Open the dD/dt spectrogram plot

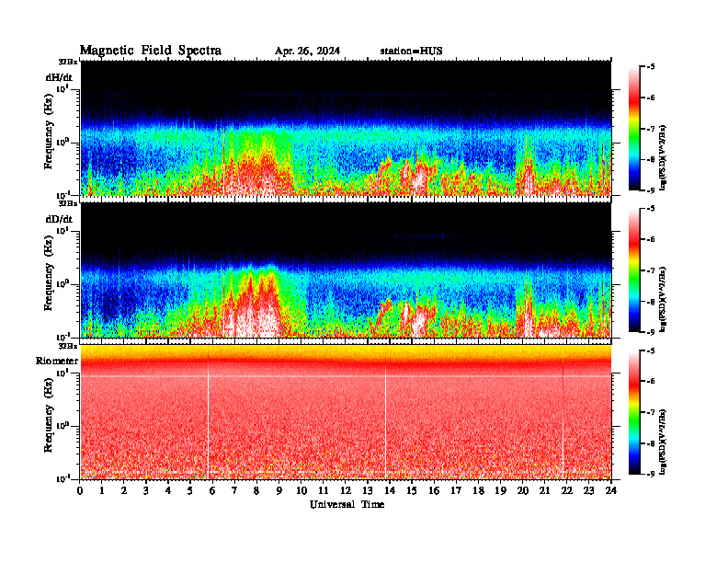346,270
